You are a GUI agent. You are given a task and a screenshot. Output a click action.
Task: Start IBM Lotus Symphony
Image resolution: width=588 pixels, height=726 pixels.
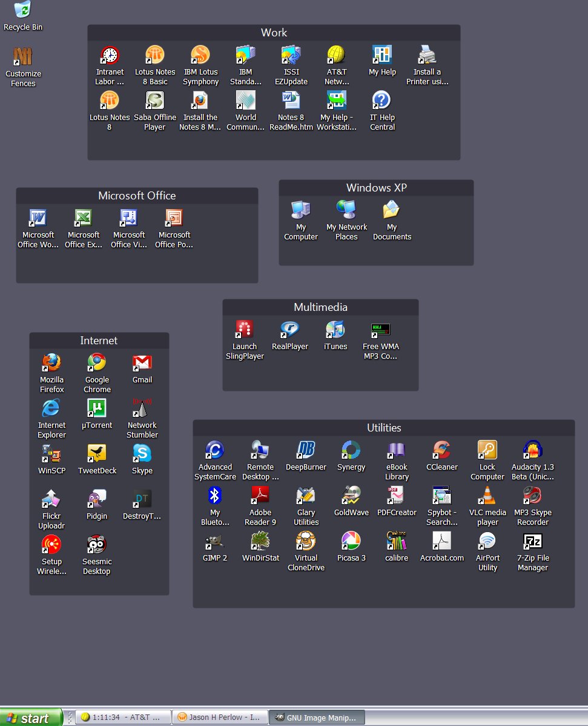pos(200,55)
